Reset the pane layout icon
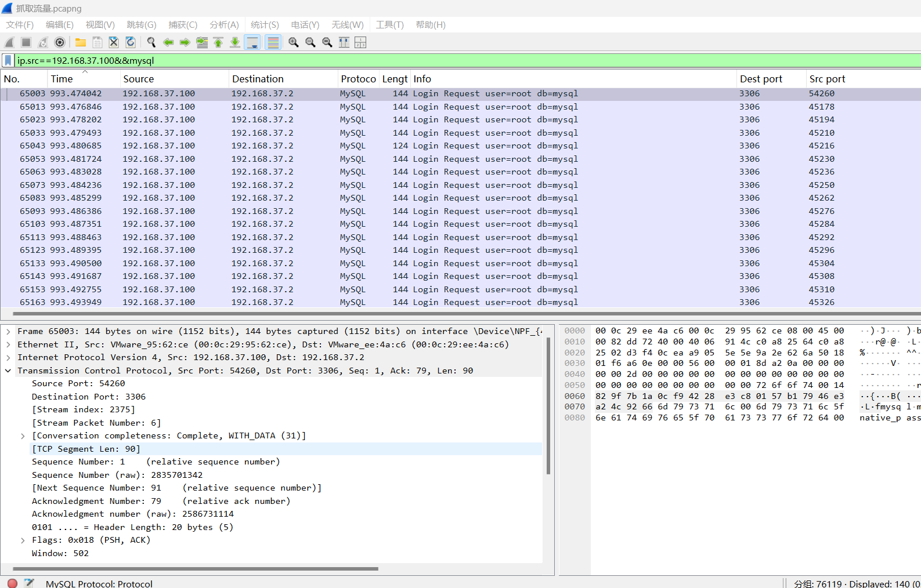Screen dimensions: 921x588 pyautogui.click(x=360, y=42)
